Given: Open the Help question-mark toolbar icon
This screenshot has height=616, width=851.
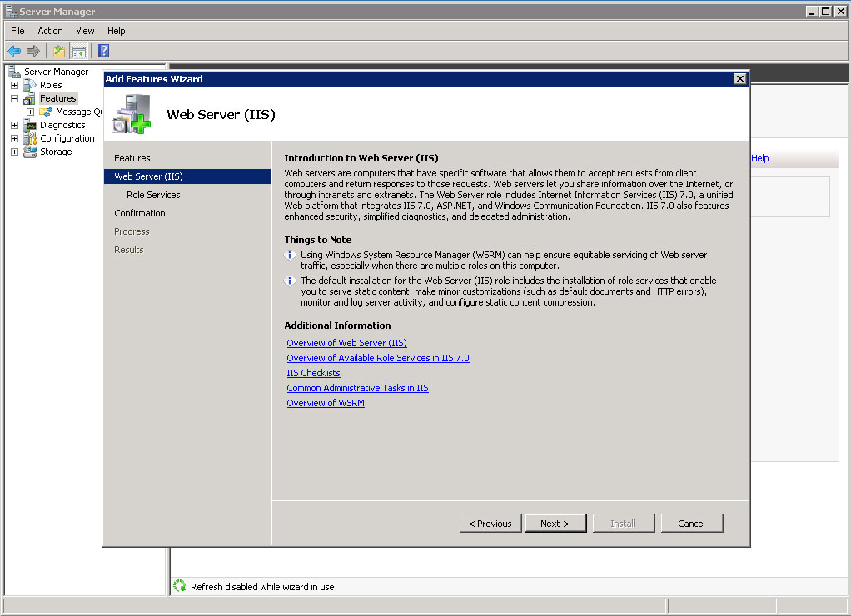Looking at the screenshot, I should [x=103, y=51].
